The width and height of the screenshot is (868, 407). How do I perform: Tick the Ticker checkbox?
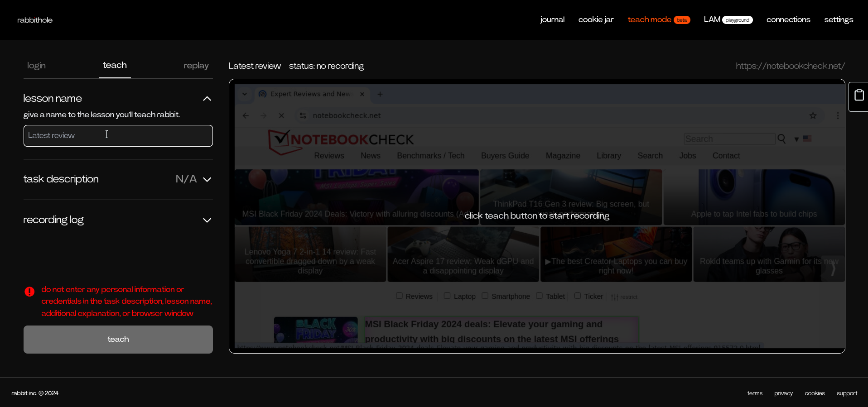(578, 296)
